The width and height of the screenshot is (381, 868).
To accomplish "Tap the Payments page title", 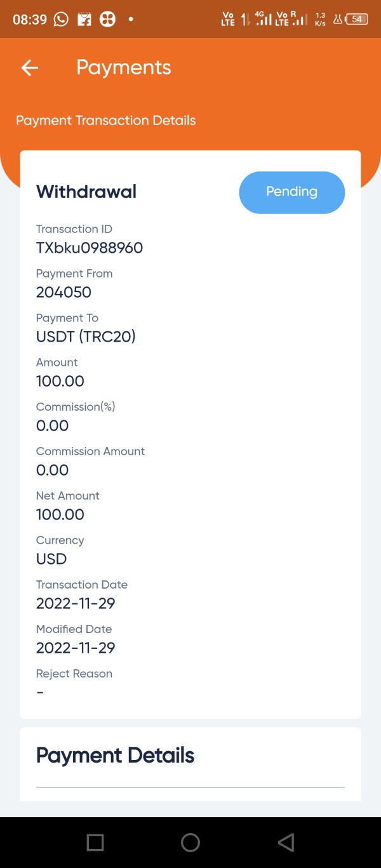I will 124,67.
